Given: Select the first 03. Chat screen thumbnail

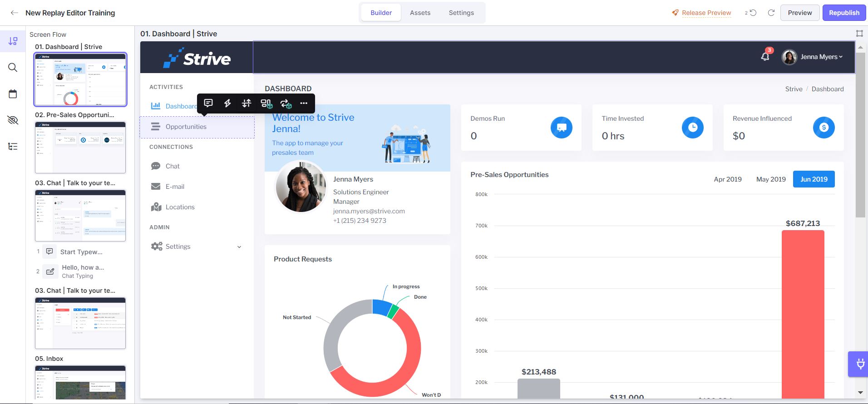Looking at the screenshot, I should [x=80, y=215].
